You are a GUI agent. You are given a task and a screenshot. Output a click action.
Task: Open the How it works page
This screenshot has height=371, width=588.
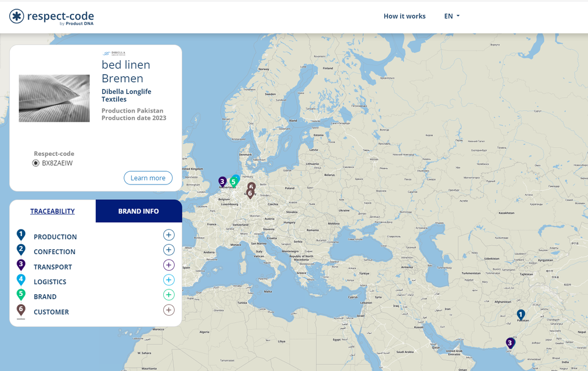pos(404,16)
